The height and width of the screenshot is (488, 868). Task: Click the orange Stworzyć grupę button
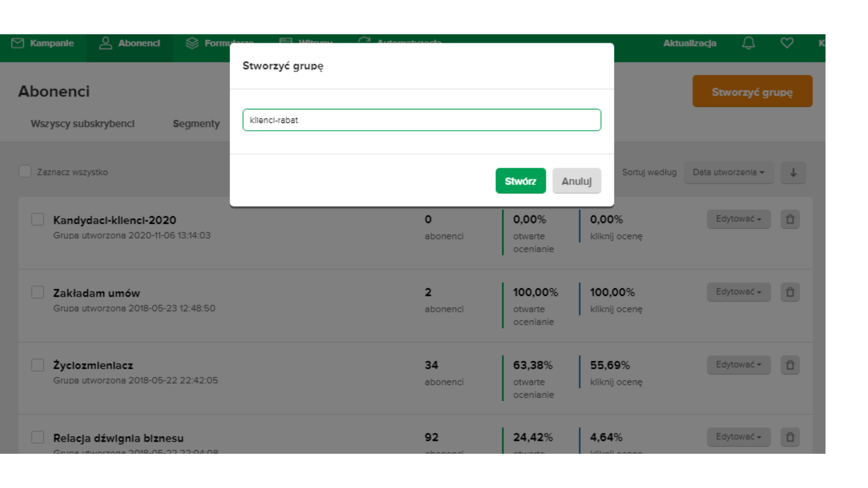[752, 92]
